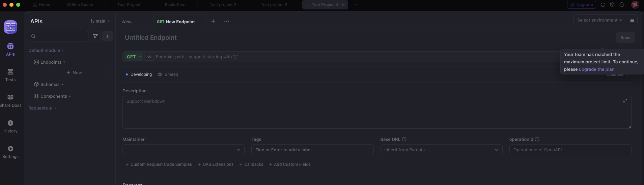This screenshot has height=185, width=644.
Task: Click the Endpoint path input field
Action: pyautogui.click(x=337, y=57)
